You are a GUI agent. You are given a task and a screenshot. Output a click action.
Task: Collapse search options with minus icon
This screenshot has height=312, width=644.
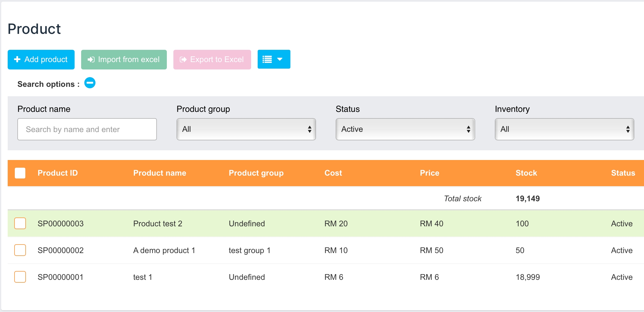click(x=90, y=83)
